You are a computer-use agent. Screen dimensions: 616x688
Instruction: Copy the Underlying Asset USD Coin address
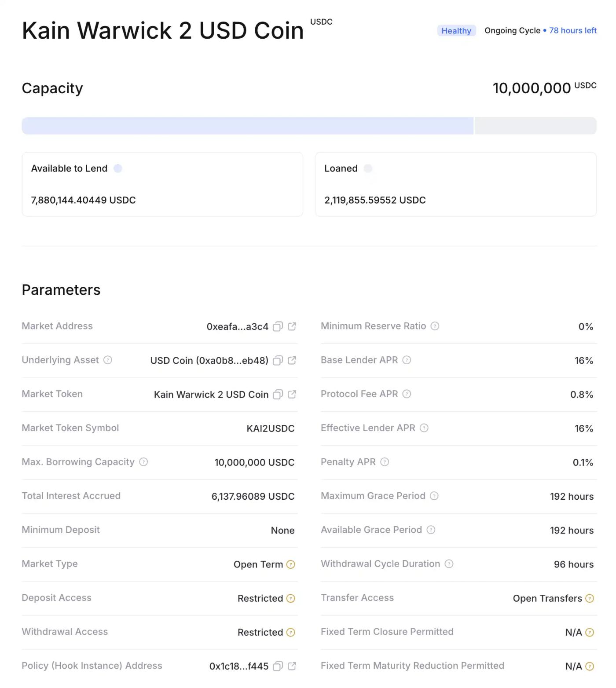tap(278, 360)
